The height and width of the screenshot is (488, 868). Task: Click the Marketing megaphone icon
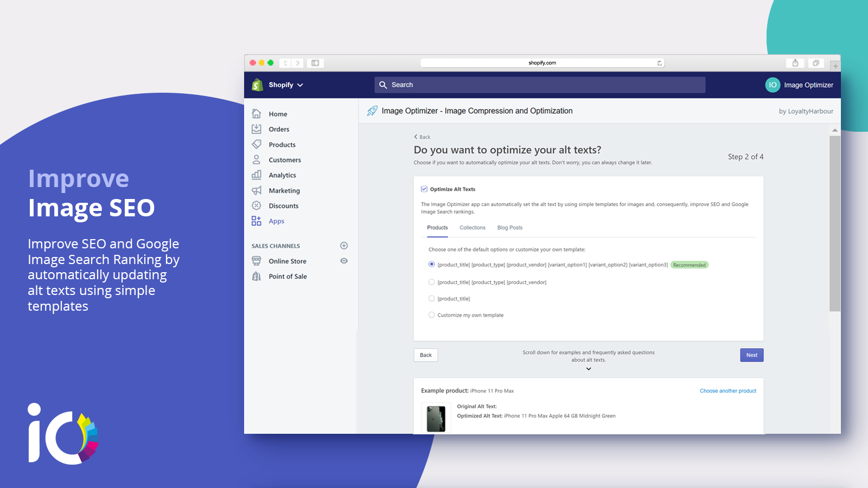[257, 190]
